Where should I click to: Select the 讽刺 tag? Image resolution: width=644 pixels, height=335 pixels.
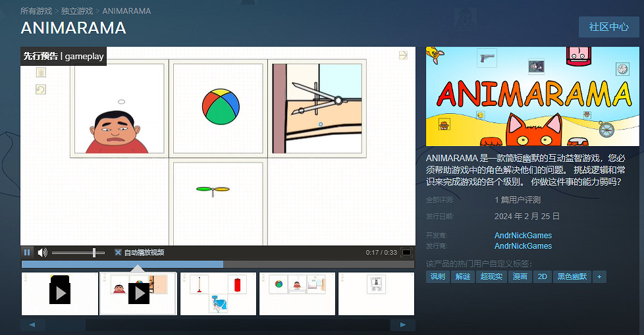coord(438,276)
